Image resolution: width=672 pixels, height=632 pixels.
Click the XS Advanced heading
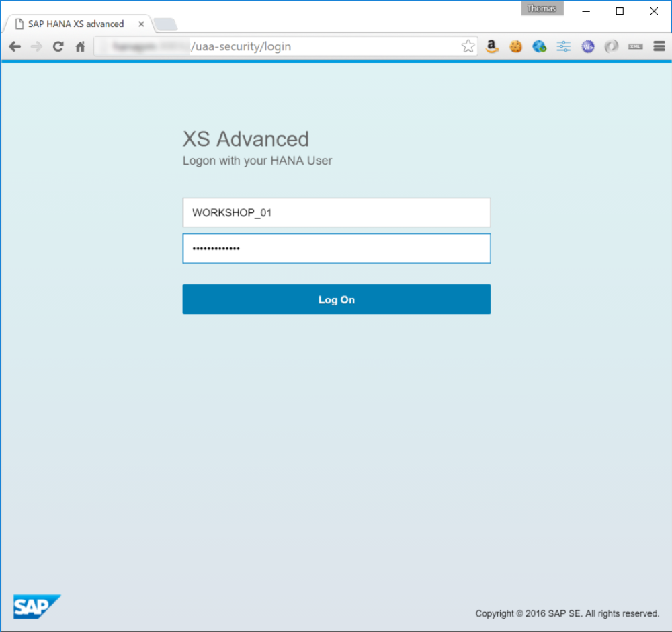pyautogui.click(x=245, y=139)
